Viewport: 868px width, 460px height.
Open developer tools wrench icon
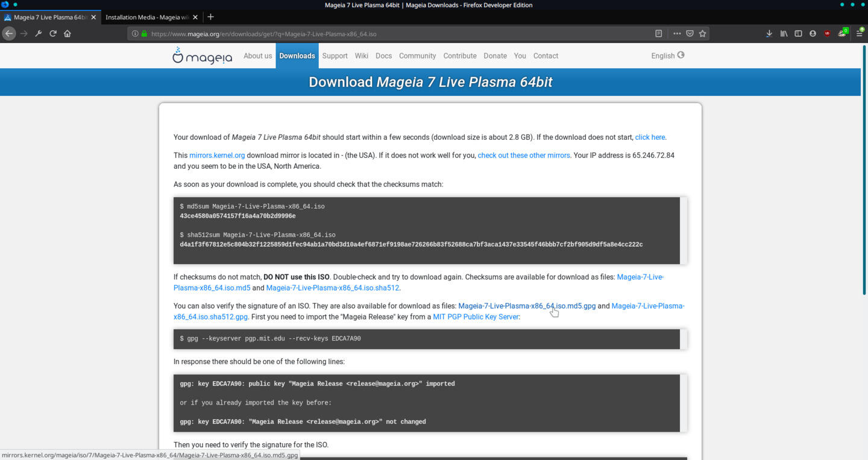click(x=39, y=34)
